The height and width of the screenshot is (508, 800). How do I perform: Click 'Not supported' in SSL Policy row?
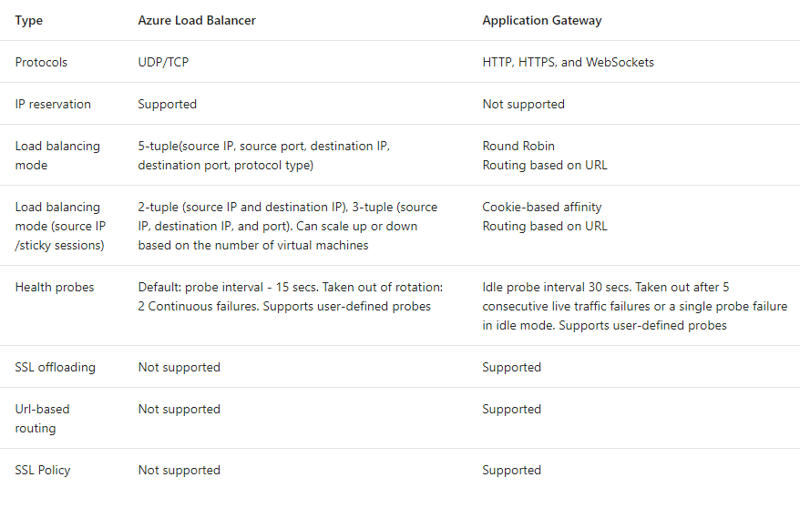pyautogui.click(x=179, y=470)
